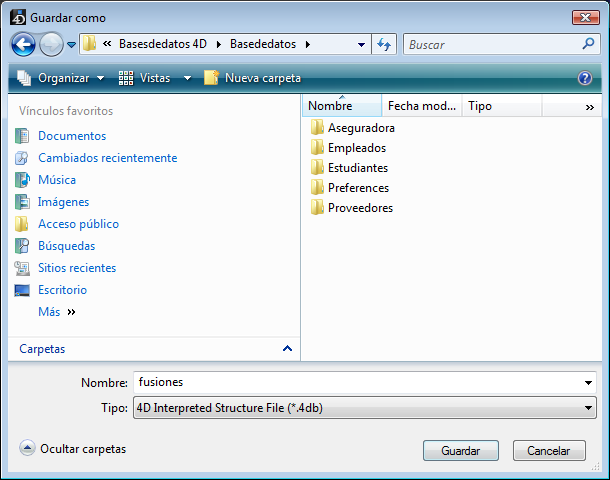Image resolution: width=610 pixels, height=480 pixels.
Task: Click the Vistas label in toolbar
Action: coord(155,78)
